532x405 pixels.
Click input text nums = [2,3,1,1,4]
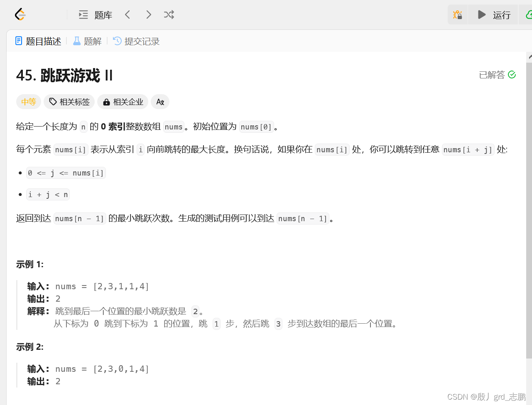coord(102,286)
